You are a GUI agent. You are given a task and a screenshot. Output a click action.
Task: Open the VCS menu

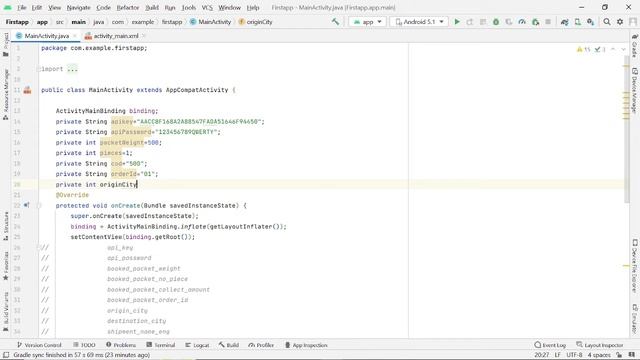point(207,7)
